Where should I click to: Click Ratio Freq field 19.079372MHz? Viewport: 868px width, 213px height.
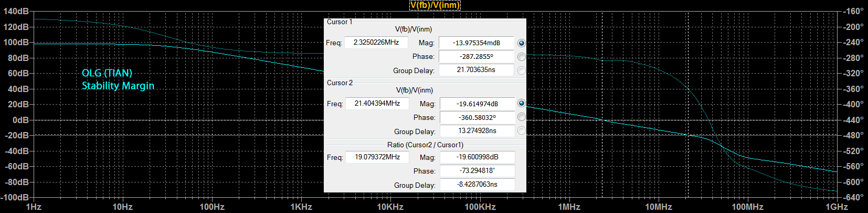tap(377, 157)
